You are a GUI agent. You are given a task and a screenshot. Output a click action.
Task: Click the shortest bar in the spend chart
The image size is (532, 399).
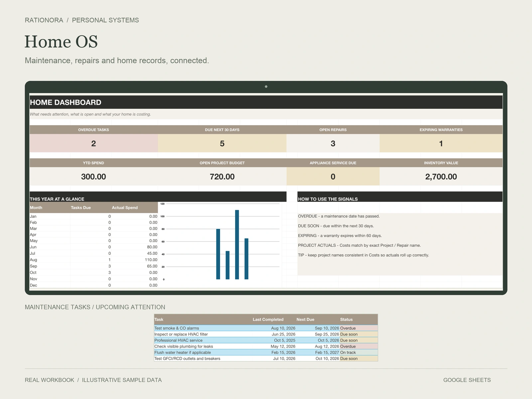click(x=227, y=265)
